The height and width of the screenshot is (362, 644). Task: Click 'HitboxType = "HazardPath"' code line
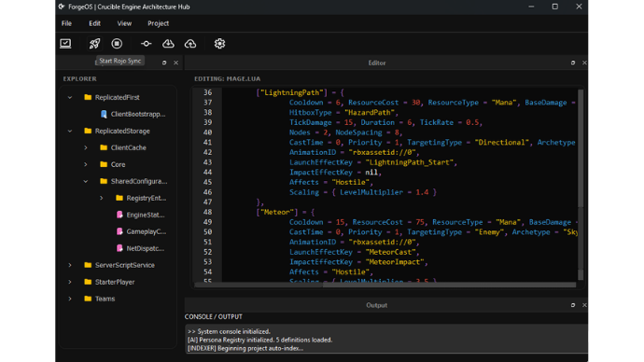(x=343, y=113)
